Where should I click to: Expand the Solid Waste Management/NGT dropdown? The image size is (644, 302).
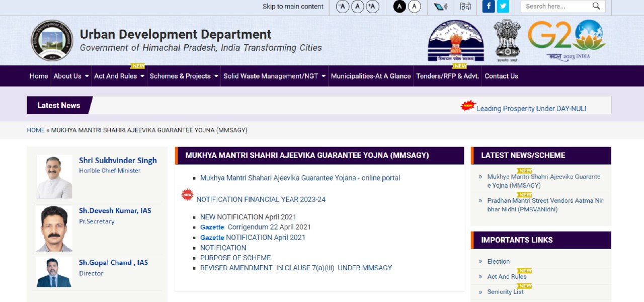coord(274,76)
